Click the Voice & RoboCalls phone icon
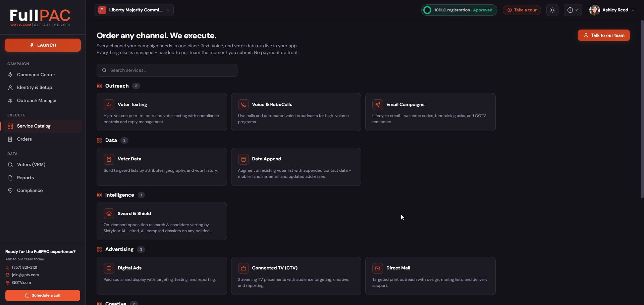The height and width of the screenshot is (305, 644). tap(244, 105)
